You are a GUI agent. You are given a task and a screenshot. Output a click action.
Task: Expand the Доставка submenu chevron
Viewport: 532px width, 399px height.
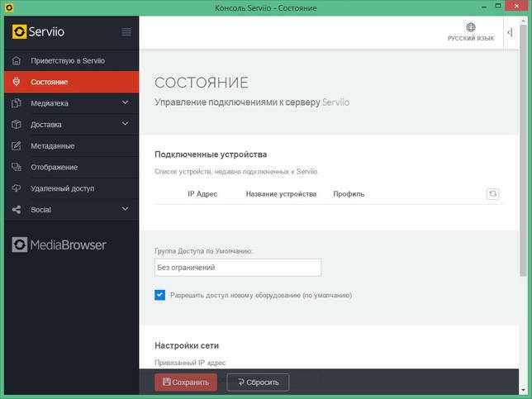click(x=125, y=124)
